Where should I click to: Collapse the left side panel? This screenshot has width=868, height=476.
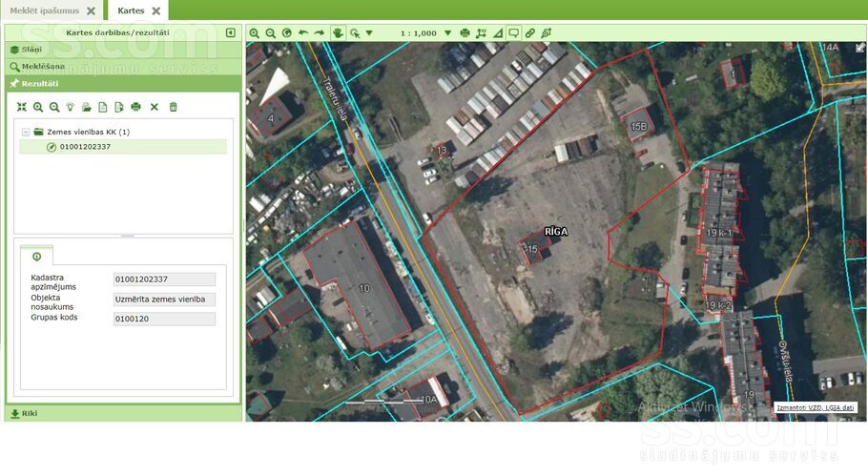(231, 32)
